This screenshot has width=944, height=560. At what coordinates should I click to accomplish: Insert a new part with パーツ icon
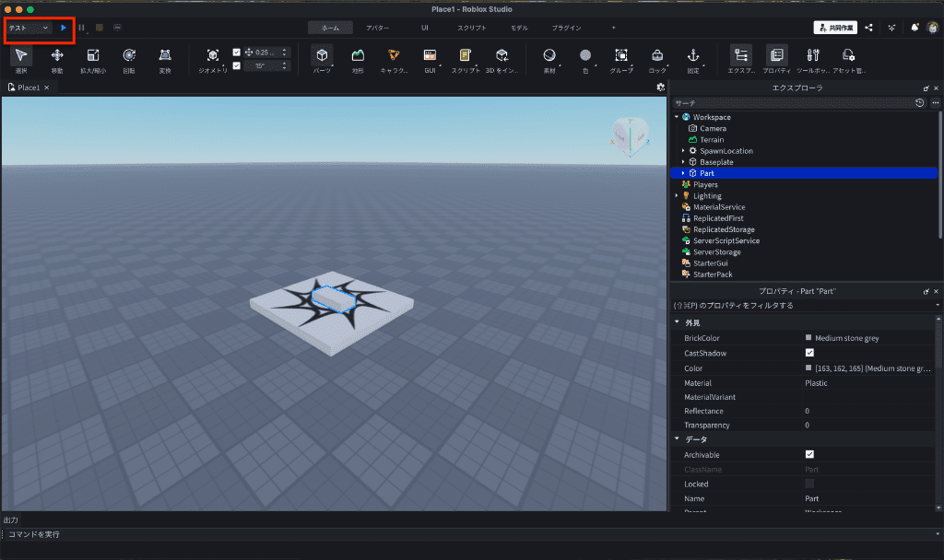[322, 57]
